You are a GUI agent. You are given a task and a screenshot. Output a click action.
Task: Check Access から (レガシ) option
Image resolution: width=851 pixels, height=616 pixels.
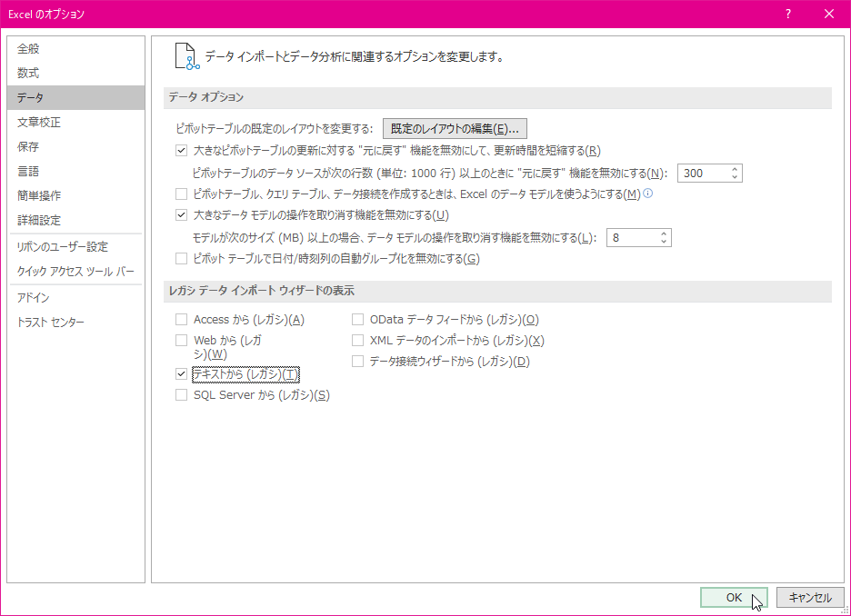(x=181, y=320)
